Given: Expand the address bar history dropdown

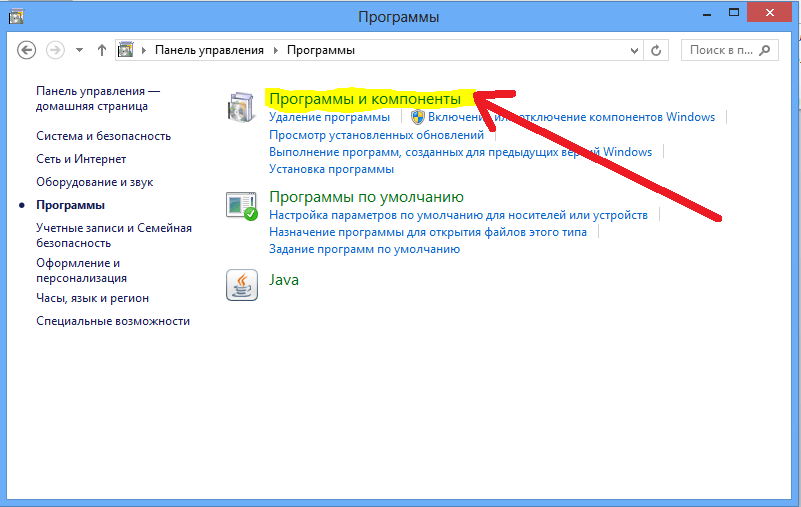Looking at the screenshot, I should pos(635,50).
